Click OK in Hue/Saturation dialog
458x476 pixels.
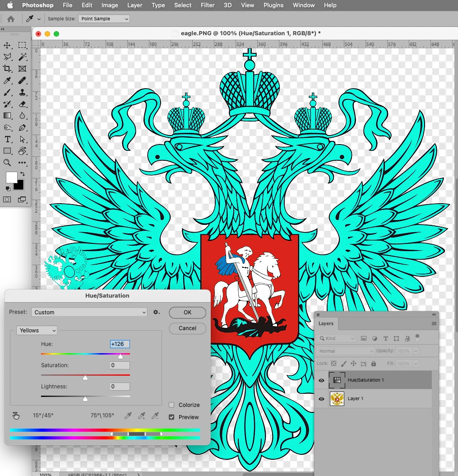click(x=187, y=313)
